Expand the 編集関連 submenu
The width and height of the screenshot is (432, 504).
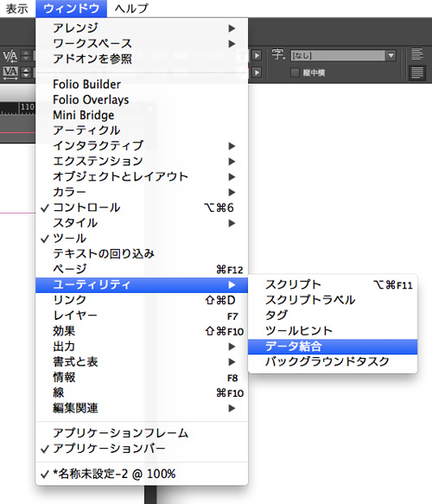[x=142, y=408]
